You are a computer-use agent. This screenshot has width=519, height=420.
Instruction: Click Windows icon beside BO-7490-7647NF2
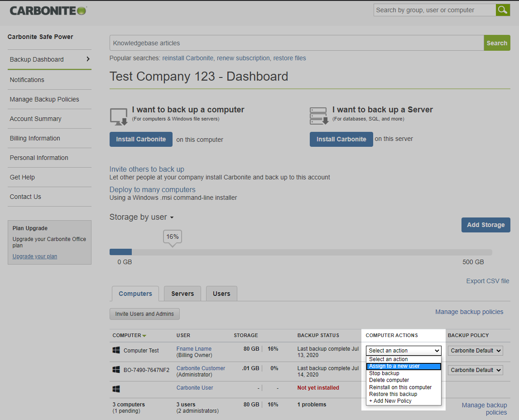(116, 370)
